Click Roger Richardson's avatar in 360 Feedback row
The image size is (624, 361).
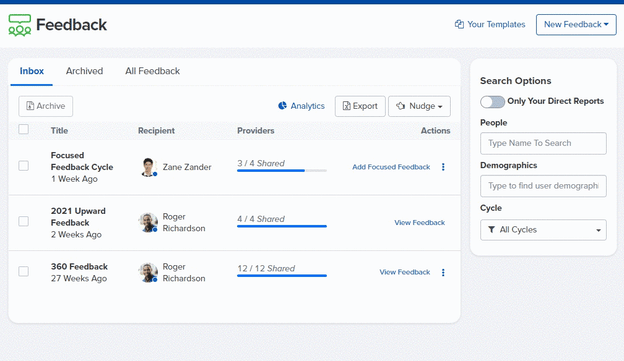(x=148, y=273)
